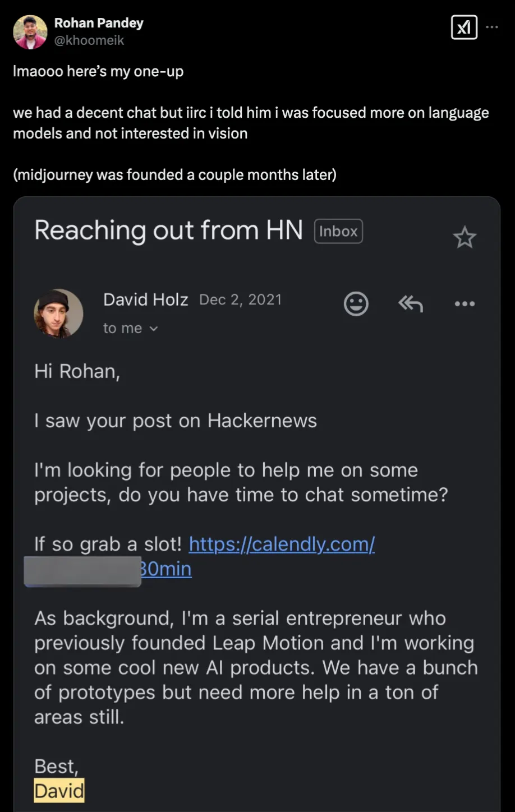Click the David Holz sender name
515x812 pixels.
[146, 299]
